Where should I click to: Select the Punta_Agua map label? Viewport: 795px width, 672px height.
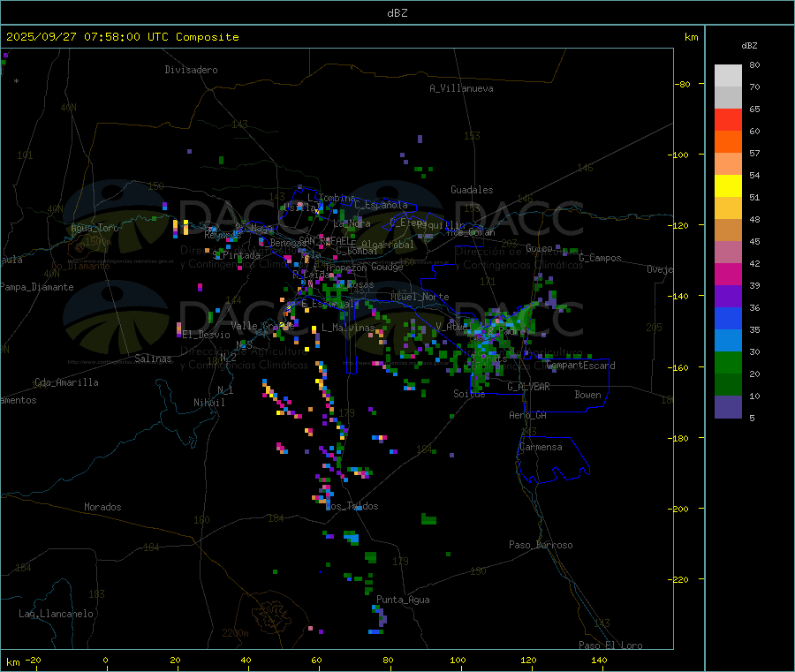[x=403, y=600]
